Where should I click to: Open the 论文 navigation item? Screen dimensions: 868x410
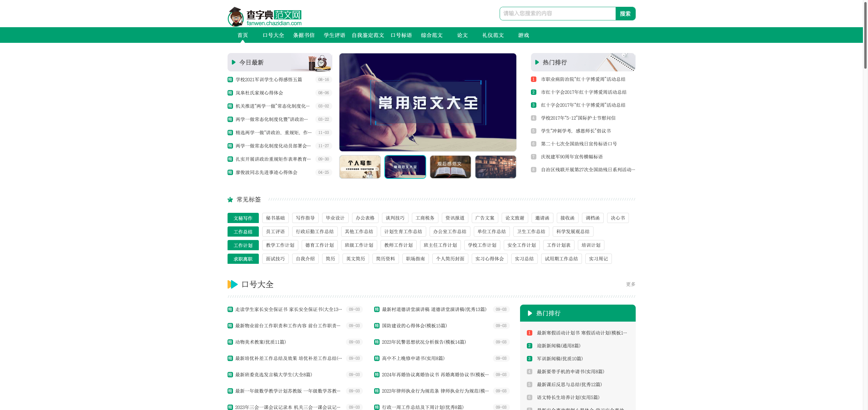[462, 35]
